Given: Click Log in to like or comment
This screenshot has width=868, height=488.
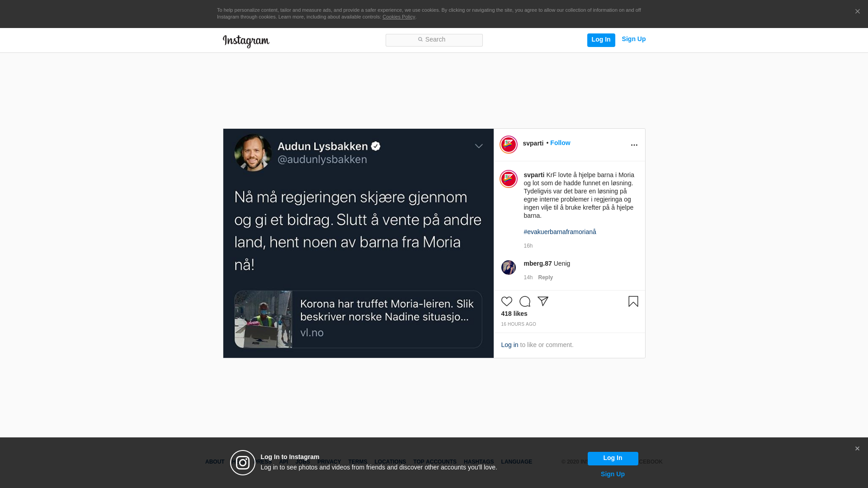Looking at the screenshot, I should 509,345.
